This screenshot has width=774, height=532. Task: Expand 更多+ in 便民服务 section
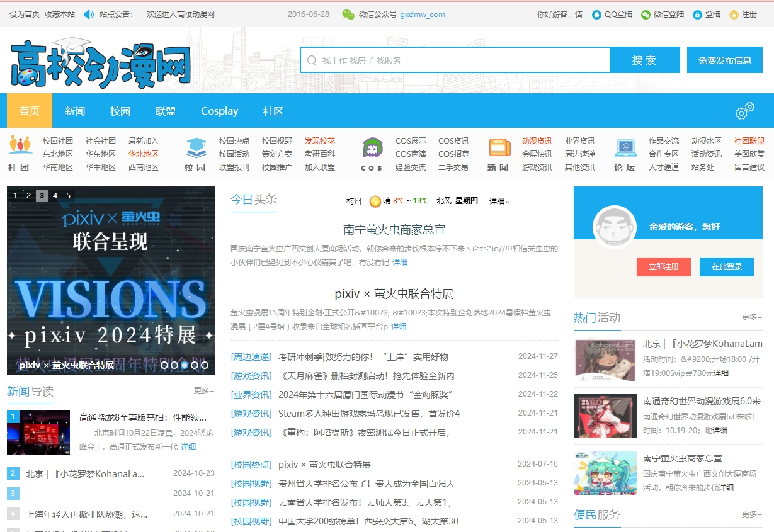tap(752, 514)
